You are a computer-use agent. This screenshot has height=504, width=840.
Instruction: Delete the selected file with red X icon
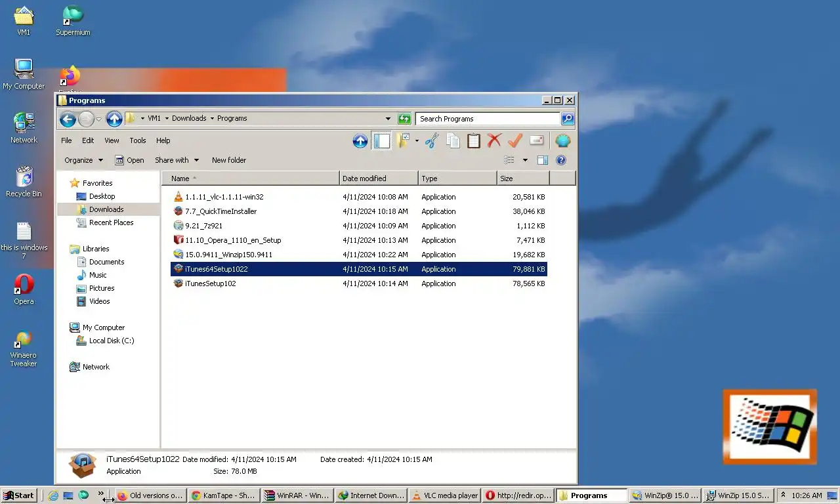[494, 140]
